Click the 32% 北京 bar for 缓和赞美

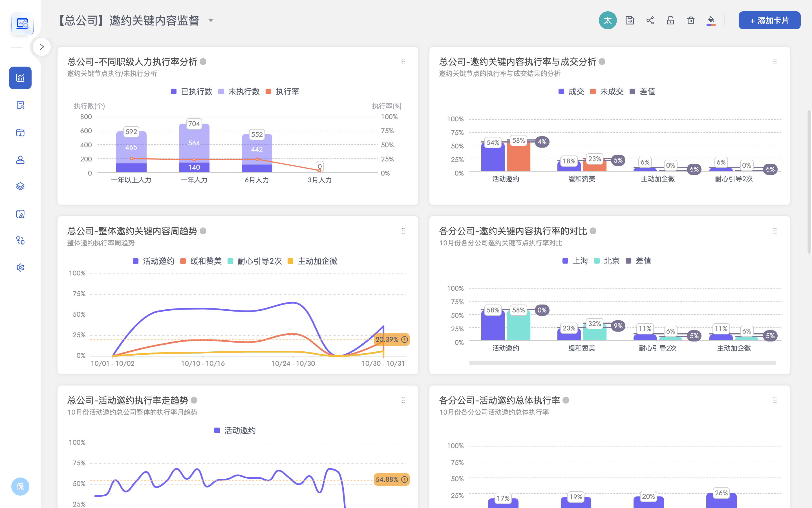[595, 332]
